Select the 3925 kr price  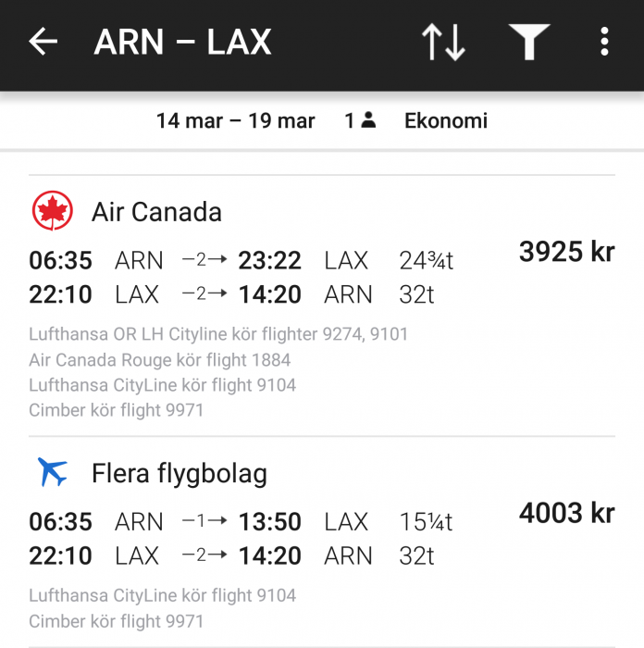(566, 252)
